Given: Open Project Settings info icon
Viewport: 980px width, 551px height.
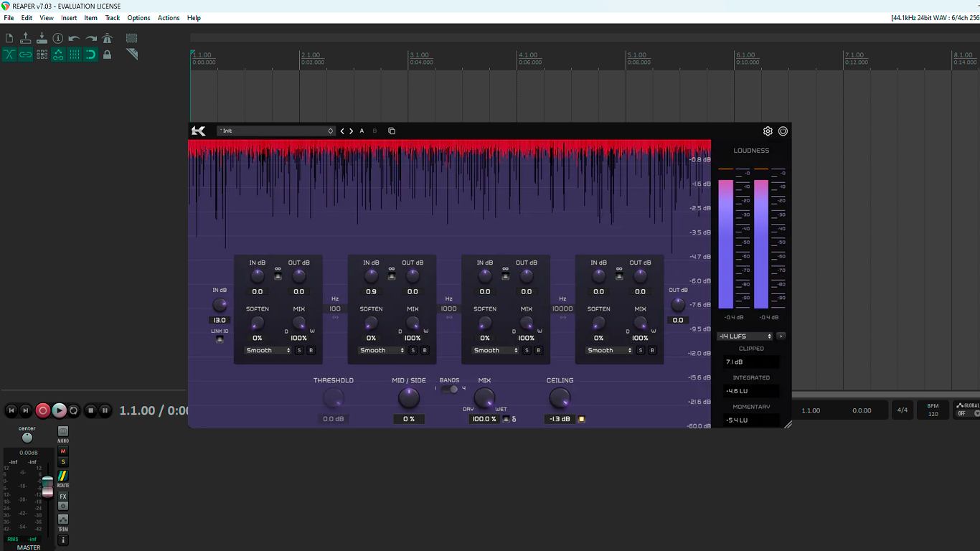Looking at the screenshot, I should [x=58, y=38].
